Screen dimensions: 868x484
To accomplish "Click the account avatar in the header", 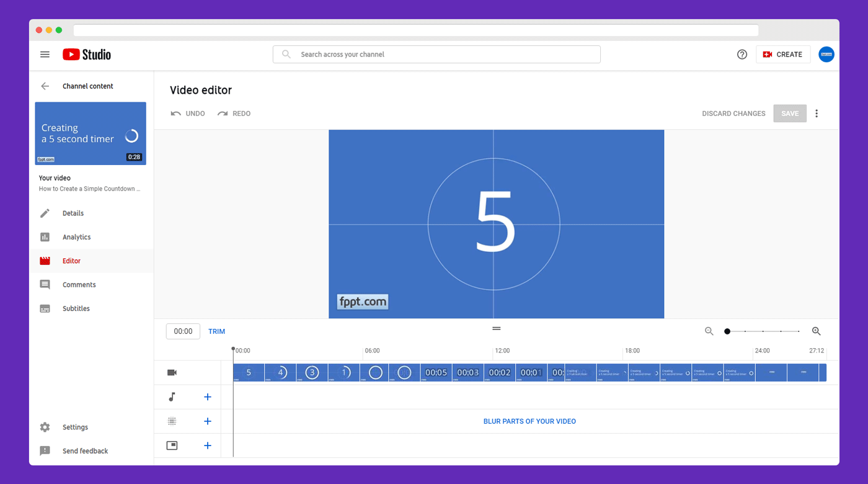I will pyautogui.click(x=826, y=55).
